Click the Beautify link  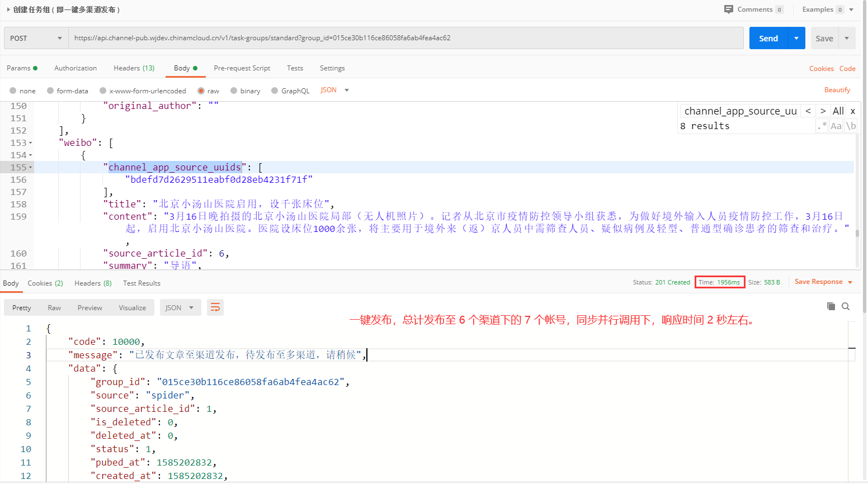click(x=837, y=90)
